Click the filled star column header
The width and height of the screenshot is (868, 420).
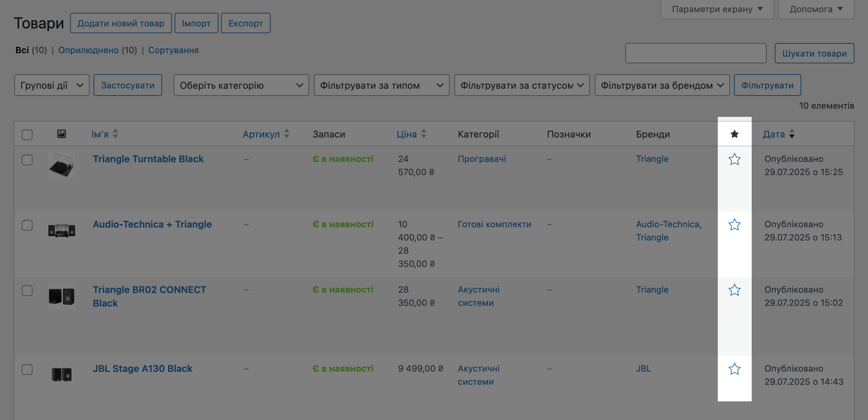[734, 134]
